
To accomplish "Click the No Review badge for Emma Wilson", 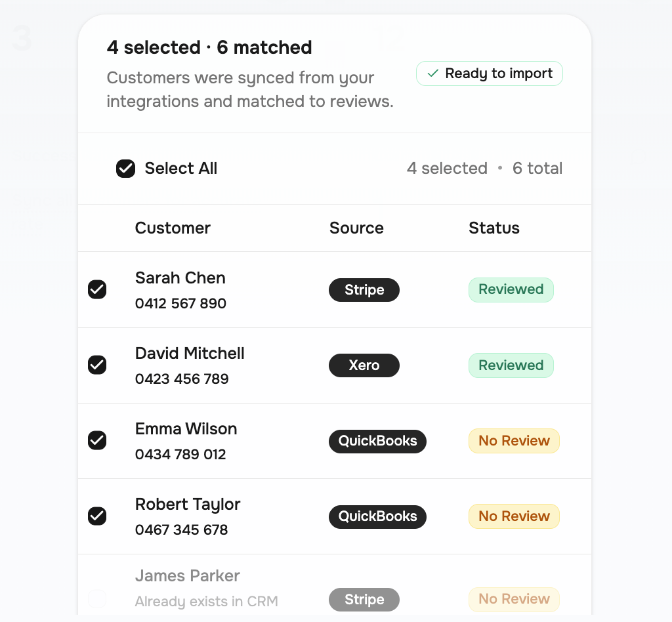I will tap(514, 440).
